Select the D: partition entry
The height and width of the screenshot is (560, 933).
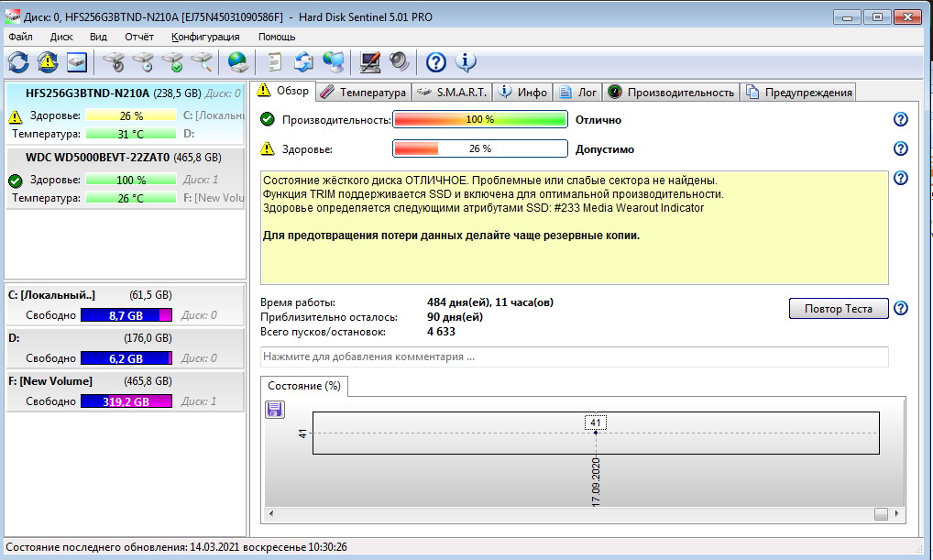pos(125,348)
